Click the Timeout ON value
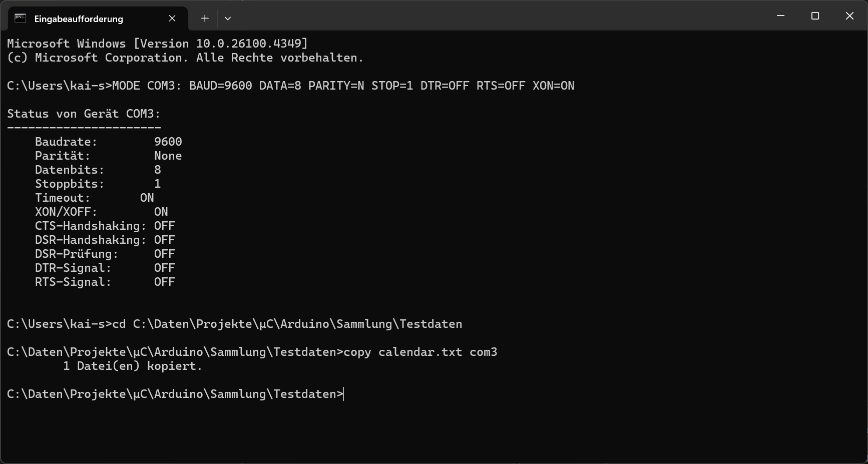Screen dimensions: 868x464 pyautogui.click(x=147, y=198)
